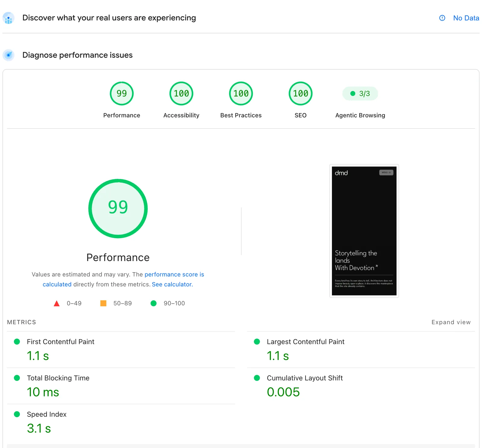This screenshot has width=482, height=448.
Task: Click the green circle 90–100 legend icon
Action: [x=154, y=303]
